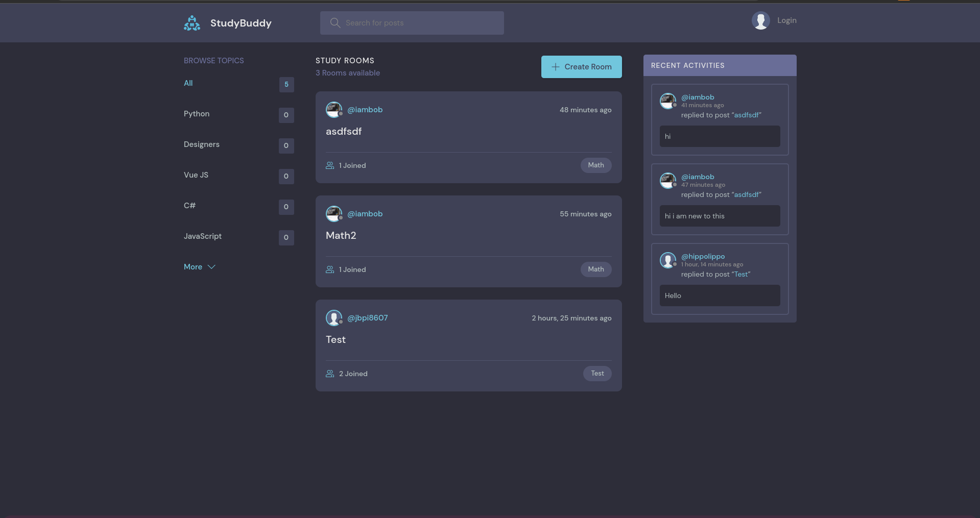Open @iambob profile on asdfsdf room
The width and height of the screenshot is (980, 518).
click(365, 110)
